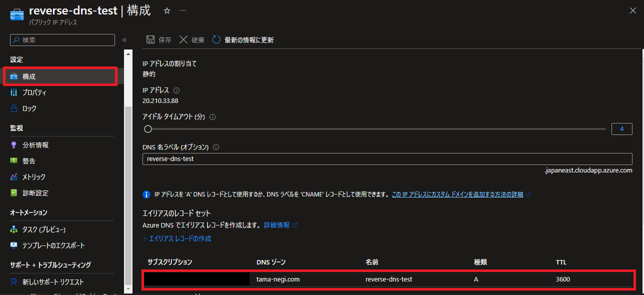Click the .japaneast.cloudapp.azure.com suffix text
The image size is (644, 295).
coord(588,170)
